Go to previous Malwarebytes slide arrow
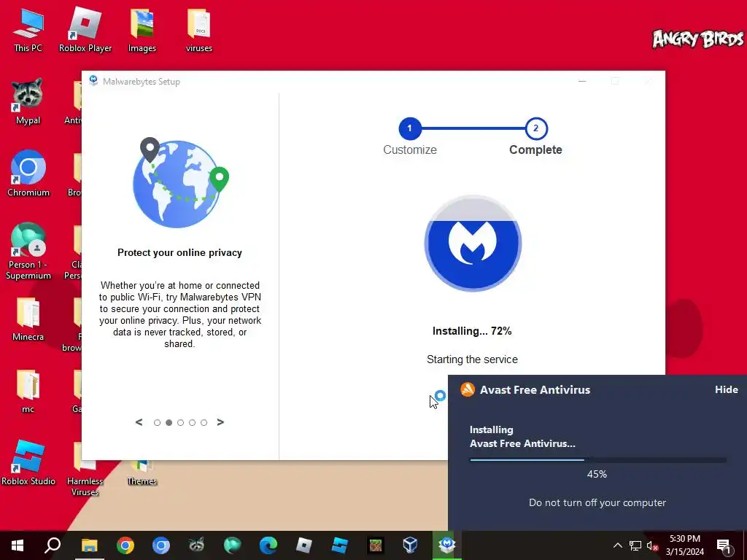747x560 pixels. [x=139, y=422]
